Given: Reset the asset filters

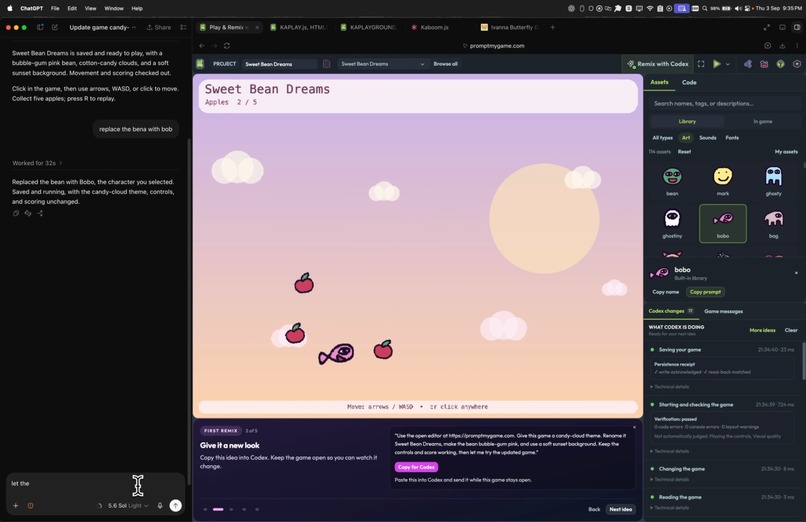Looking at the screenshot, I should click(684, 152).
